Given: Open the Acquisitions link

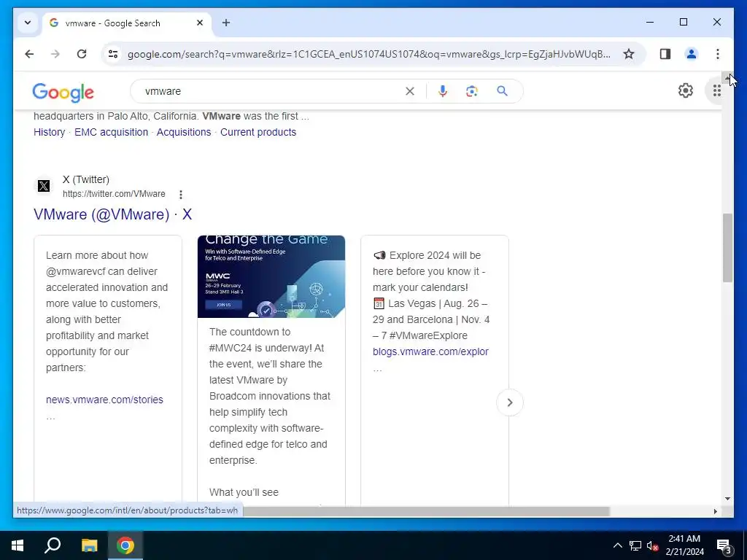Looking at the screenshot, I should [183, 132].
